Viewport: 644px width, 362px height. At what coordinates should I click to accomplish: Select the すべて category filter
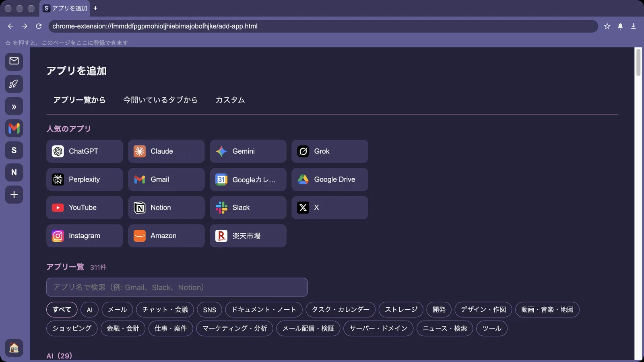tap(62, 309)
